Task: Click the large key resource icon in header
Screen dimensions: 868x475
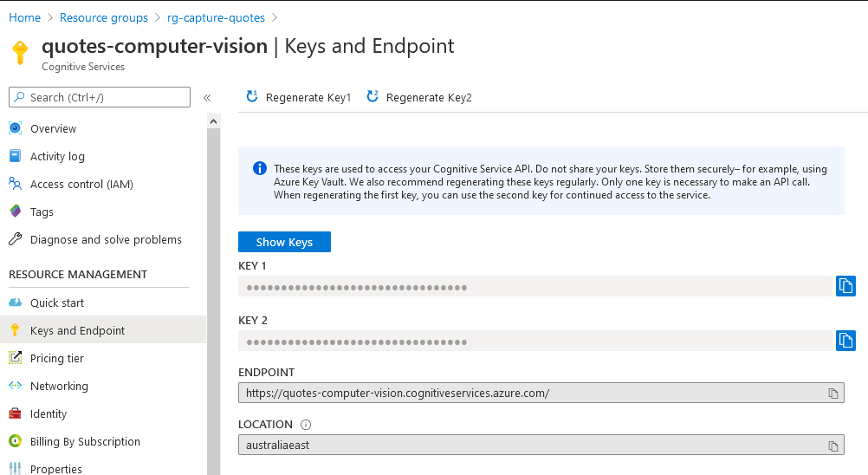Action: coord(20,53)
